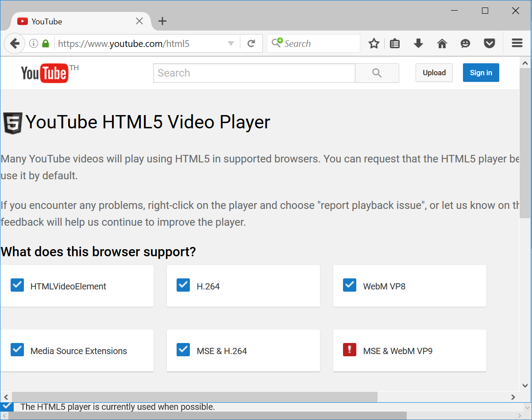Click the page horizontal scrollbar left arrow
The image size is (532, 420).
point(6,397)
